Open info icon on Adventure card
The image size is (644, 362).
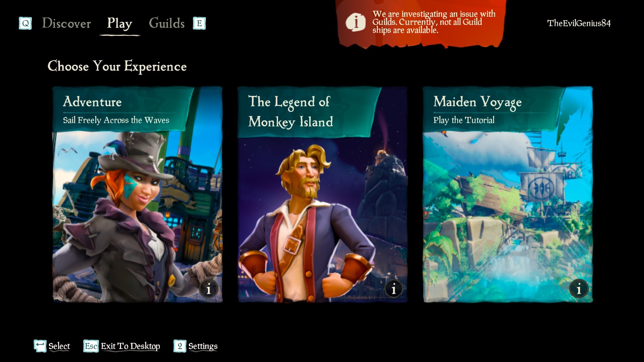[209, 289]
